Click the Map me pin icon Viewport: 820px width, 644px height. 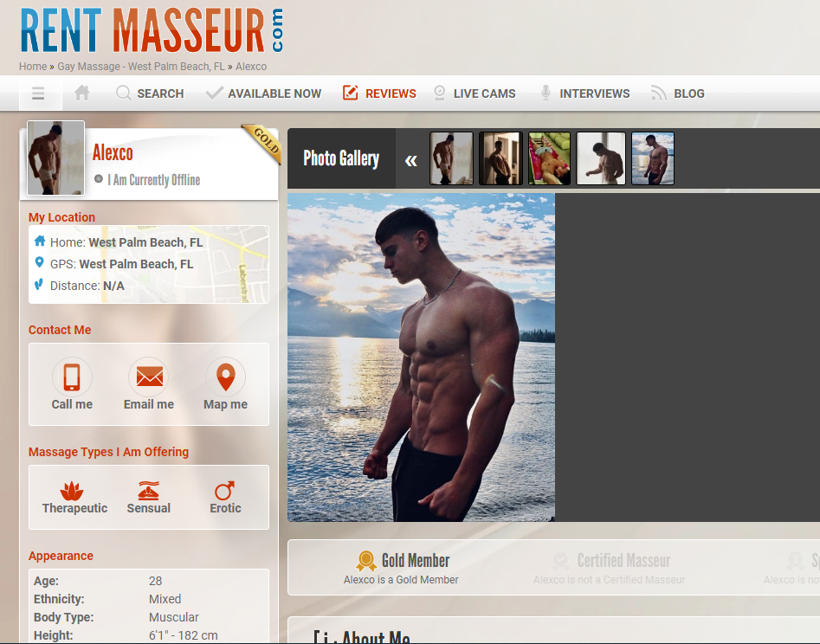225,377
